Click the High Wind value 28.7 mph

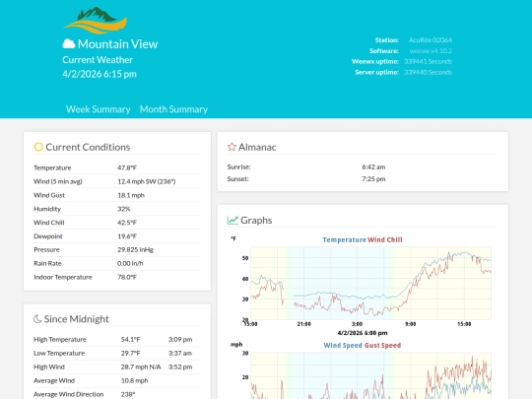[x=141, y=366]
